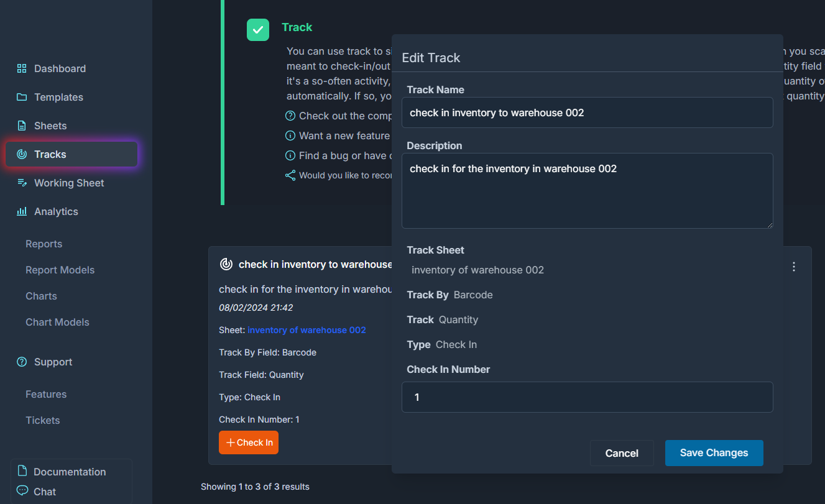825x504 pixels.
Task: Click the Track Name input field
Action: click(588, 112)
